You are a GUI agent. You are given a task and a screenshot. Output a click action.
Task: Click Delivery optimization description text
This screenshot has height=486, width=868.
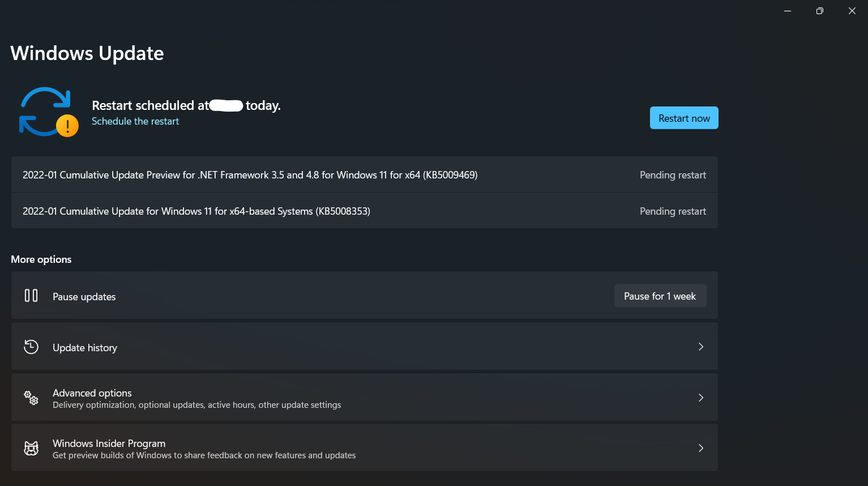197,405
